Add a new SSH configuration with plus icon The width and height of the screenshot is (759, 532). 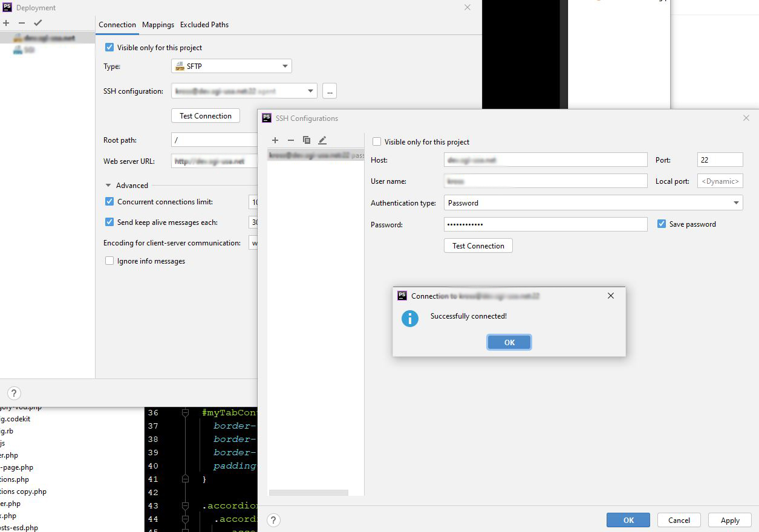click(275, 140)
